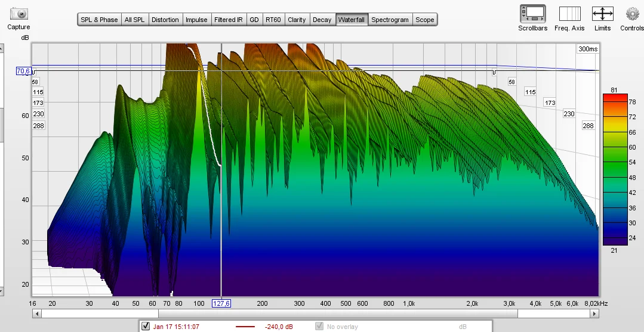Screen dimensions: 644x332
Task: Click the Capture camera icon
Action: tap(19, 14)
